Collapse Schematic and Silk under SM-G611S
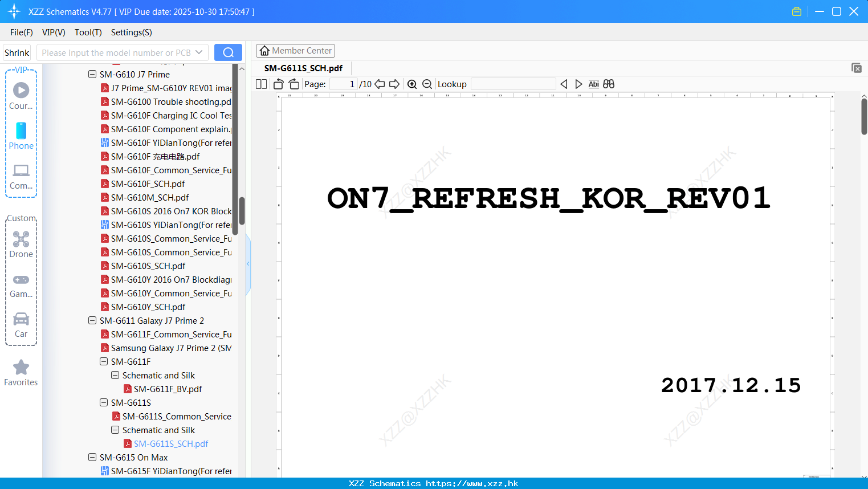868x489 pixels. tap(115, 430)
